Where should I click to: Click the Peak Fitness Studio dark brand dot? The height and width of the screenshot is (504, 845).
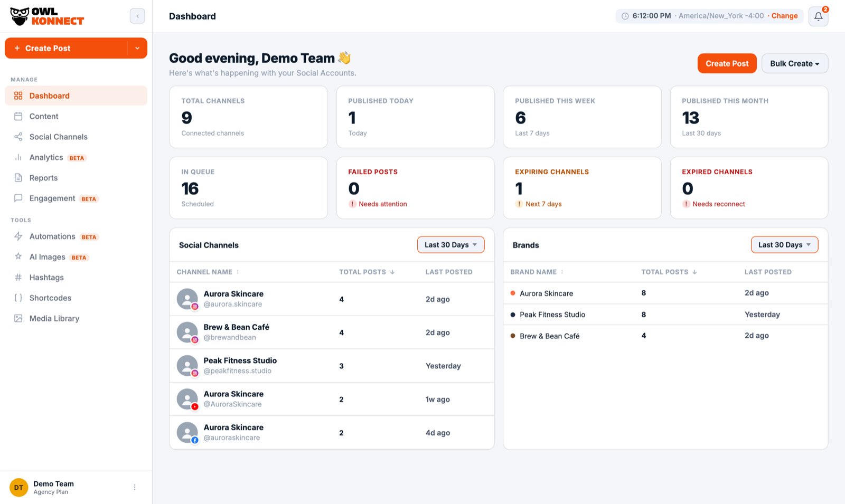pos(513,315)
